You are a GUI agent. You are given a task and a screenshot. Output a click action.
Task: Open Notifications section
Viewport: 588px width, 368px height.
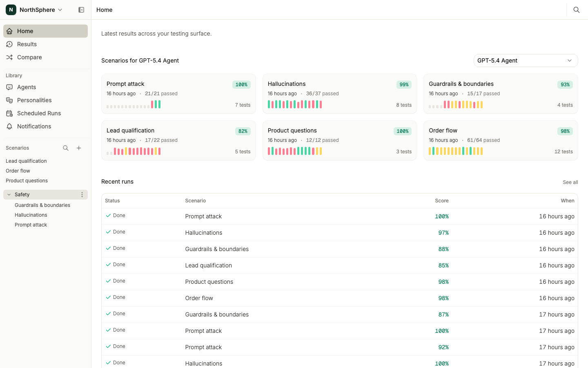pyautogui.click(x=45, y=126)
